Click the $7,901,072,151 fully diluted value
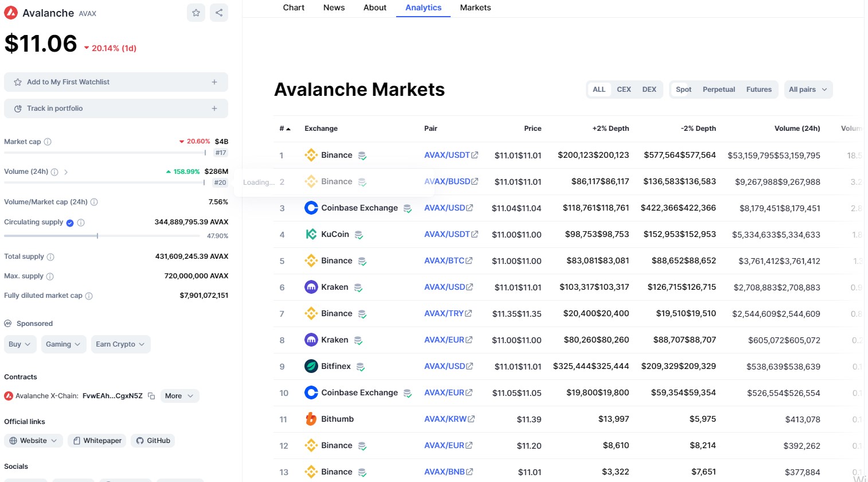Image resolution: width=868 pixels, height=482 pixels. click(204, 296)
